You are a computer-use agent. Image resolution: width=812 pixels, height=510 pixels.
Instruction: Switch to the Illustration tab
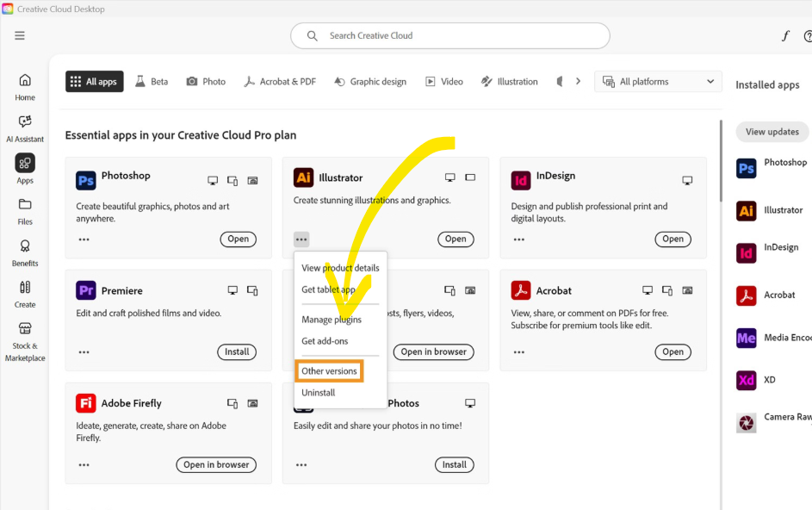tap(510, 81)
